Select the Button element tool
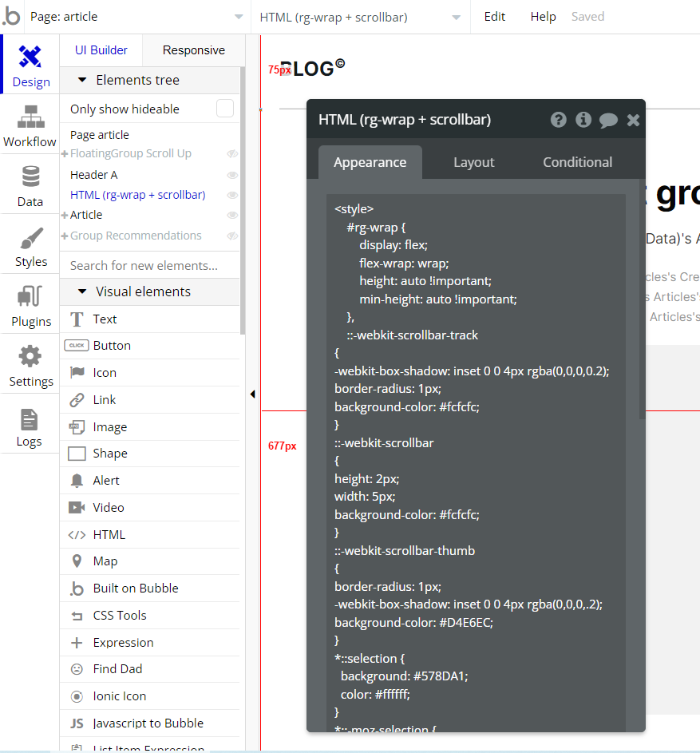This screenshot has height=753, width=700. pos(150,346)
